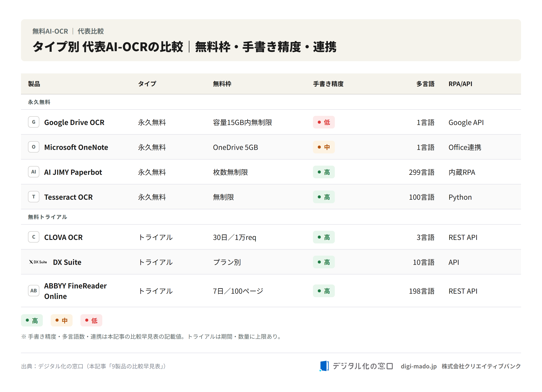This screenshot has width=542, height=392.
Task: Click the Python cell
Action: [460, 197]
